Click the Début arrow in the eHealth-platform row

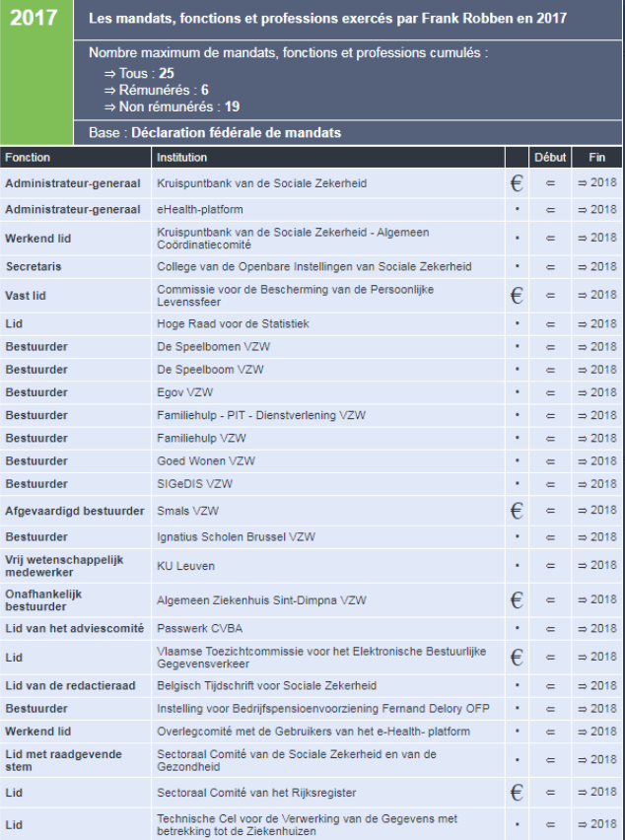(550, 210)
